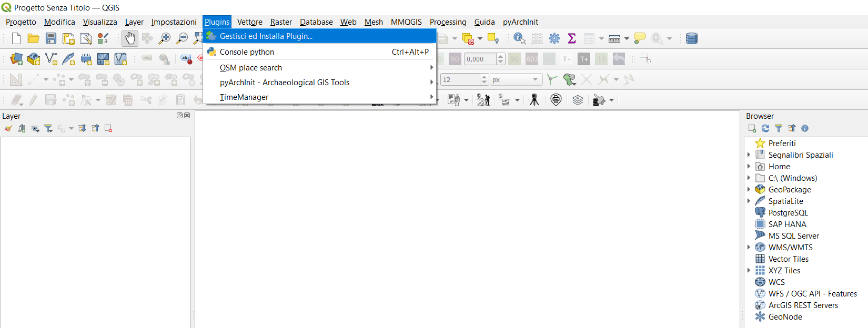Image resolution: width=868 pixels, height=328 pixels.
Task: Click Collapse All in Layer panel
Action: pyautogui.click(x=95, y=128)
